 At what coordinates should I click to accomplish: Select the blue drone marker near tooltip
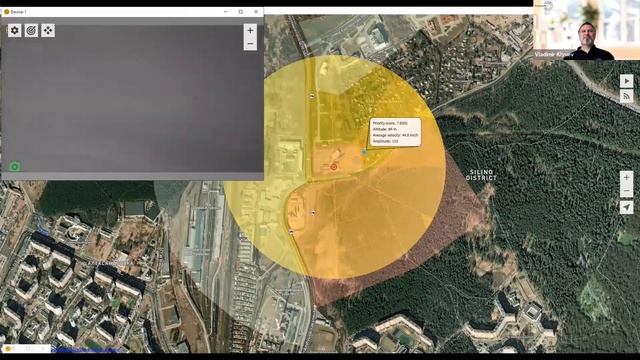364,152
